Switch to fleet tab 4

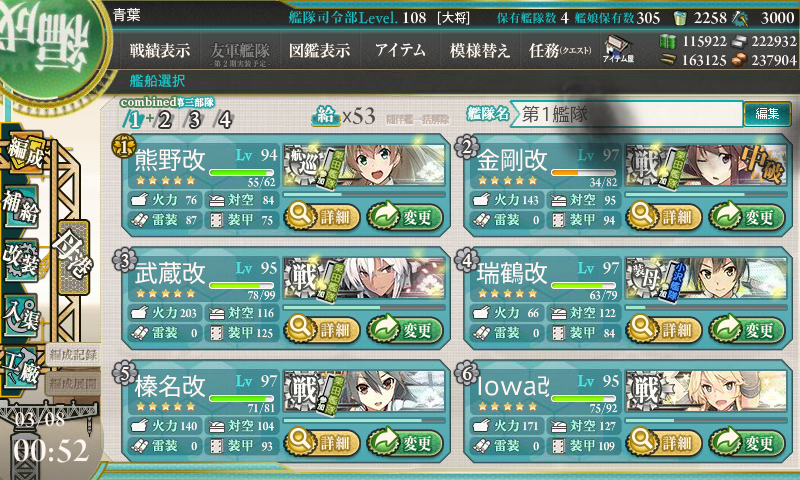coord(224,120)
